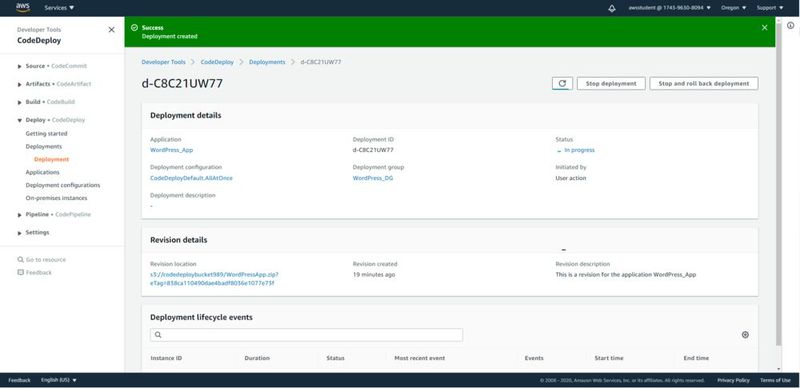Open the CodeDeployDefault.AllAtOnce configuration link
Viewport: 800px width, 389px height.
[x=191, y=178]
